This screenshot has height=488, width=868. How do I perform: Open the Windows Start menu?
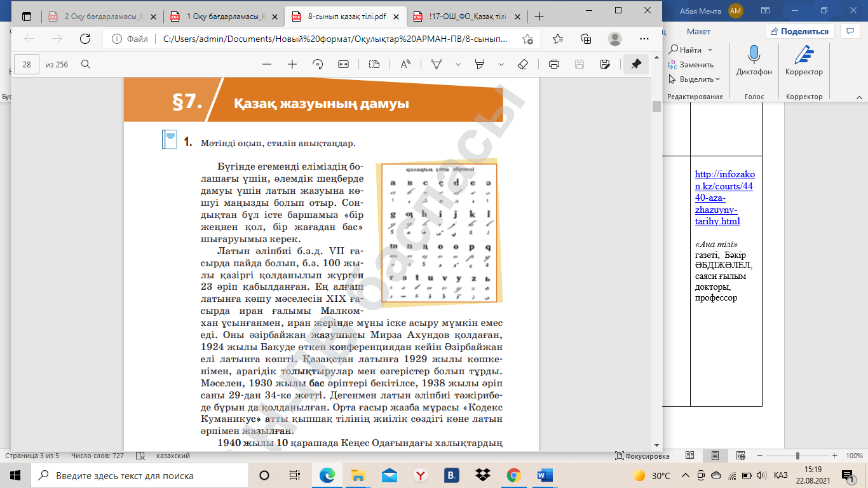[x=15, y=475]
